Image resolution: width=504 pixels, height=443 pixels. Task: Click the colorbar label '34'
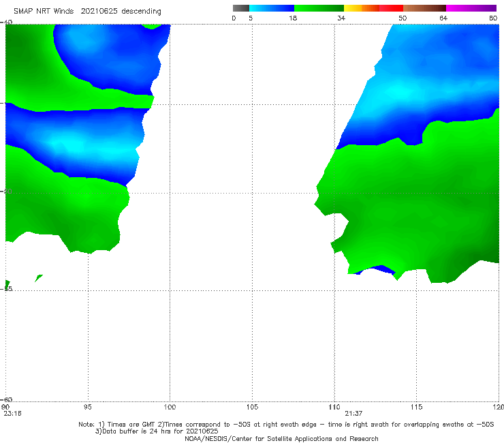341,18
